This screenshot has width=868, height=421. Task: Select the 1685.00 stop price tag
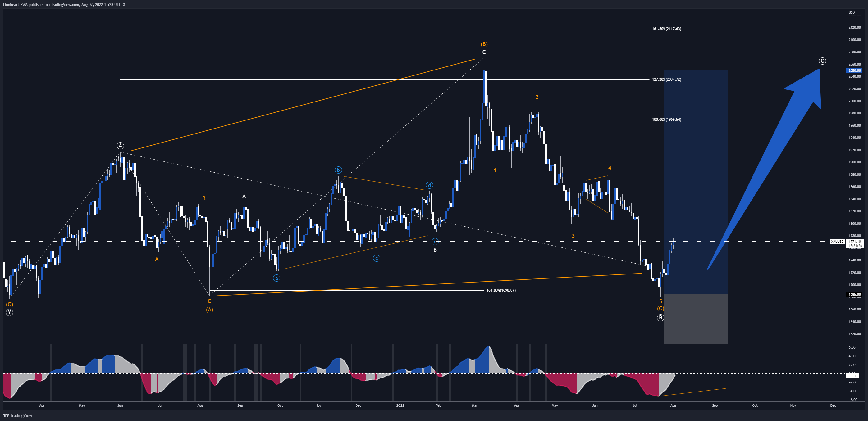coord(854,294)
